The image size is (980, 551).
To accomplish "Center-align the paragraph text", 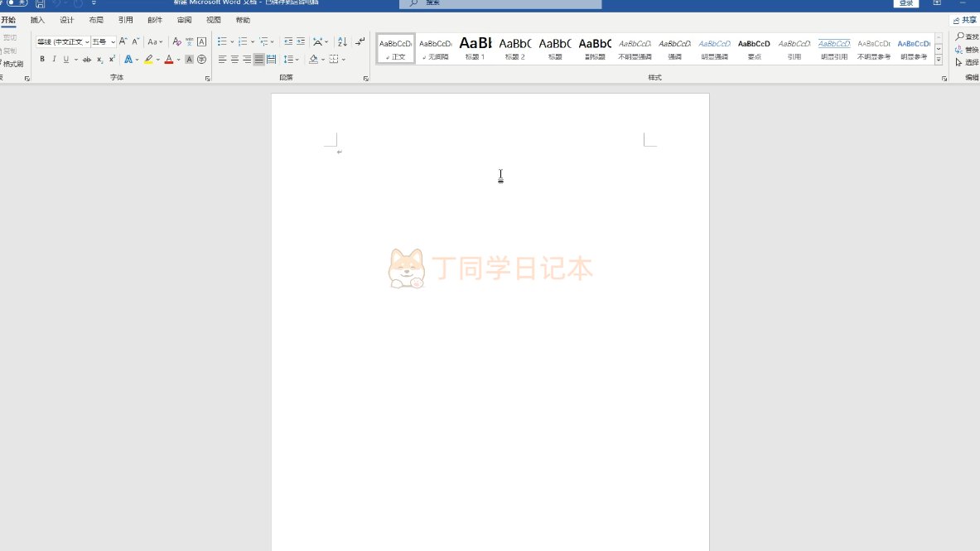I will (x=234, y=60).
